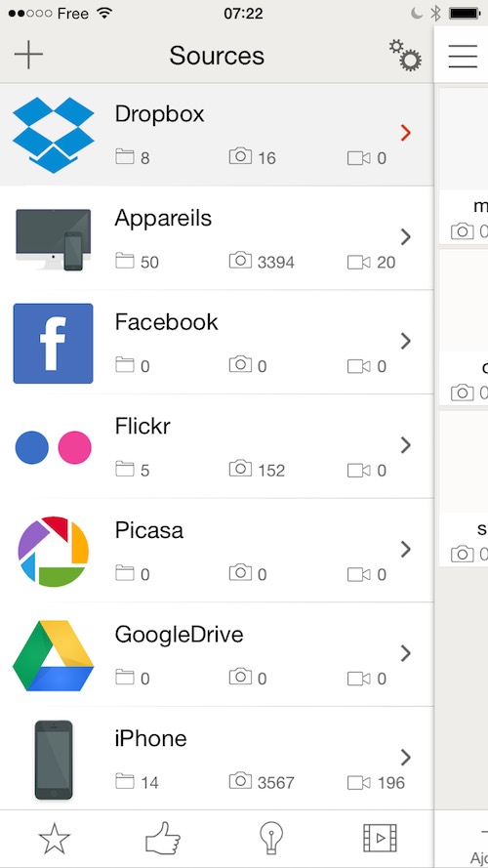Tap the Google Drive triangle logo
The image size is (488, 868).
click(x=53, y=655)
